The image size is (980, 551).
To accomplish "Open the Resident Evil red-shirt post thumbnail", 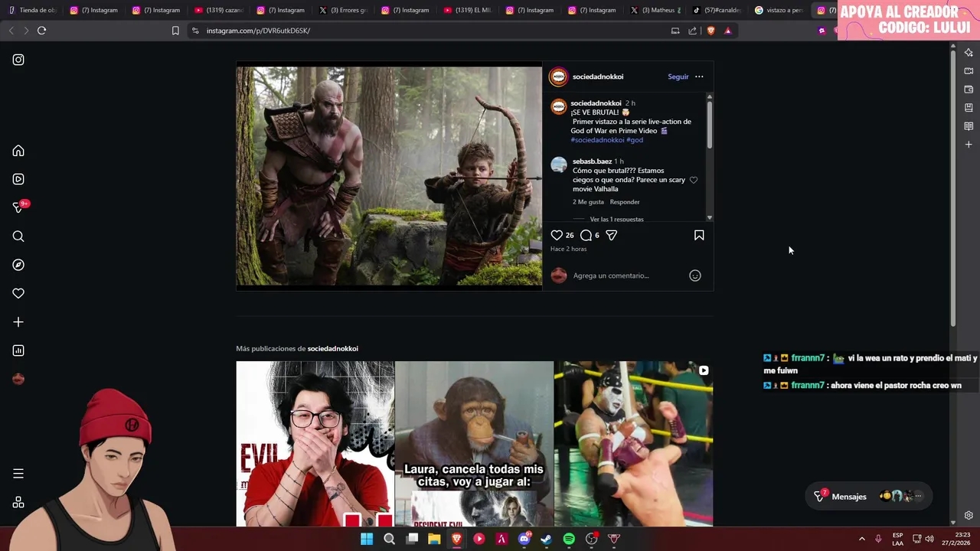I will click(x=315, y=444).
